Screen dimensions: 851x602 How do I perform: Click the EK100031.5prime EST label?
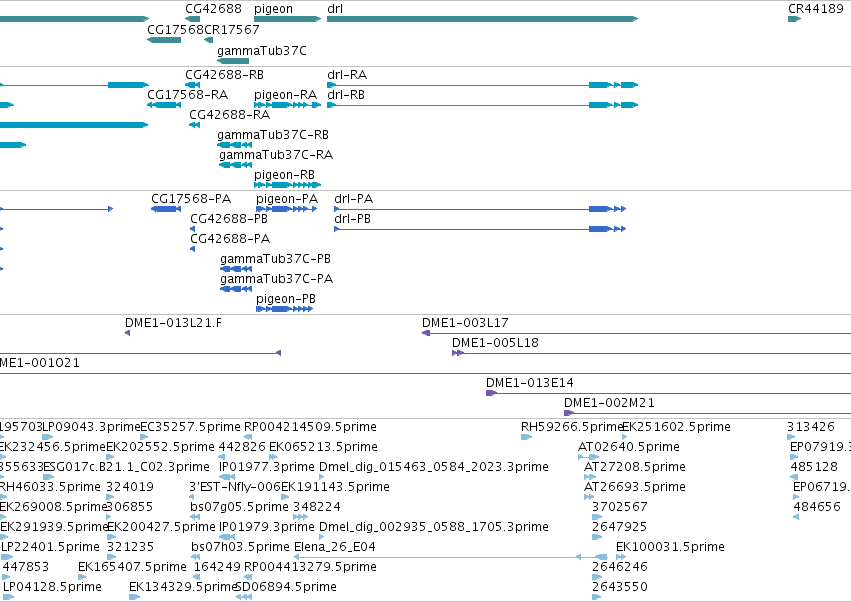670,547
